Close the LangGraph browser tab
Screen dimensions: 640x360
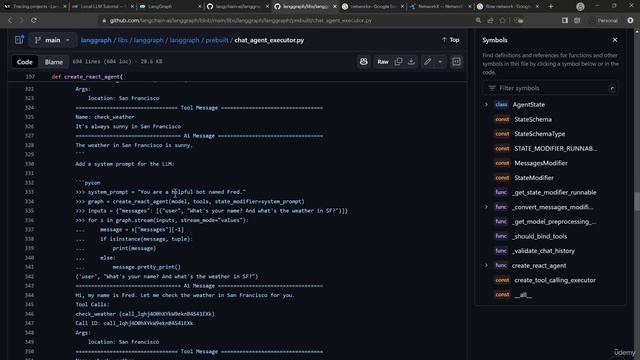[x=199, y=7]
